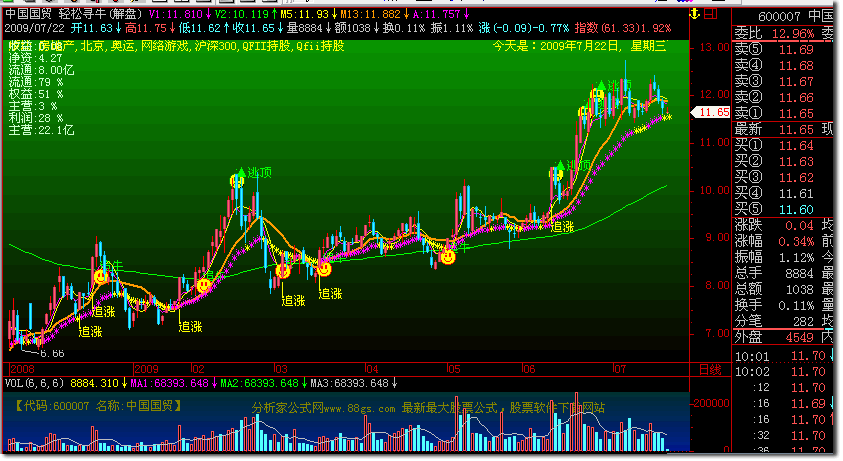Select the 07 month mark on the date axis

(x=619, y=369)
